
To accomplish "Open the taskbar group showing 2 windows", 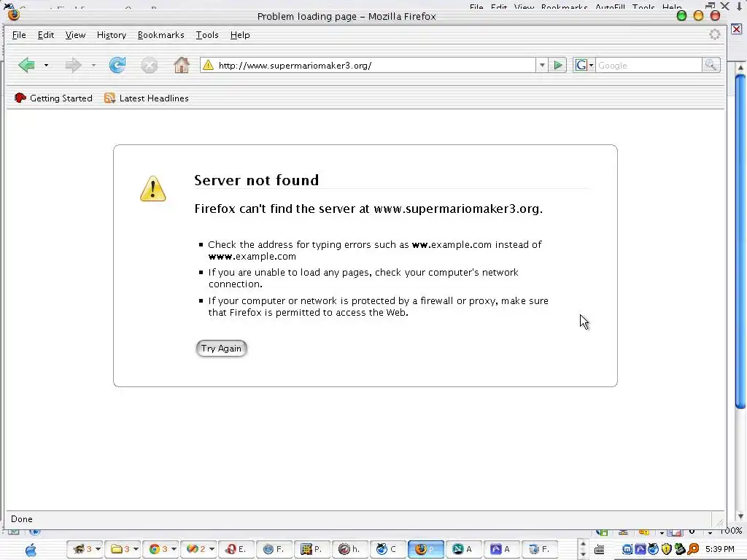I will pyautogui.click(x=198, y=549).
